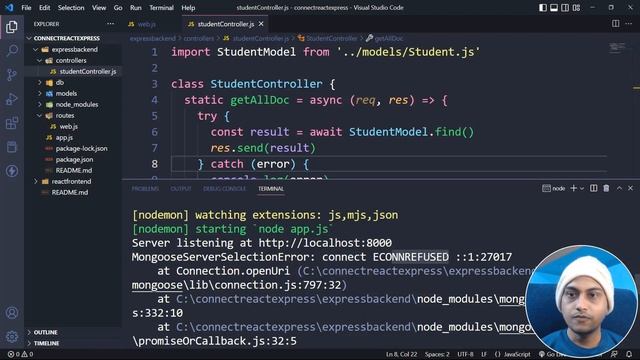The image size is (640, 360).
Task: Click Explorer panel more actions ellipsis
Action: tap(110, 24)
